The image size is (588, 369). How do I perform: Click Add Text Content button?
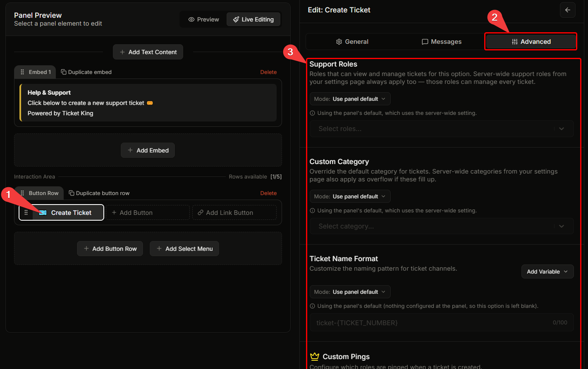click(x=148, y=52)
